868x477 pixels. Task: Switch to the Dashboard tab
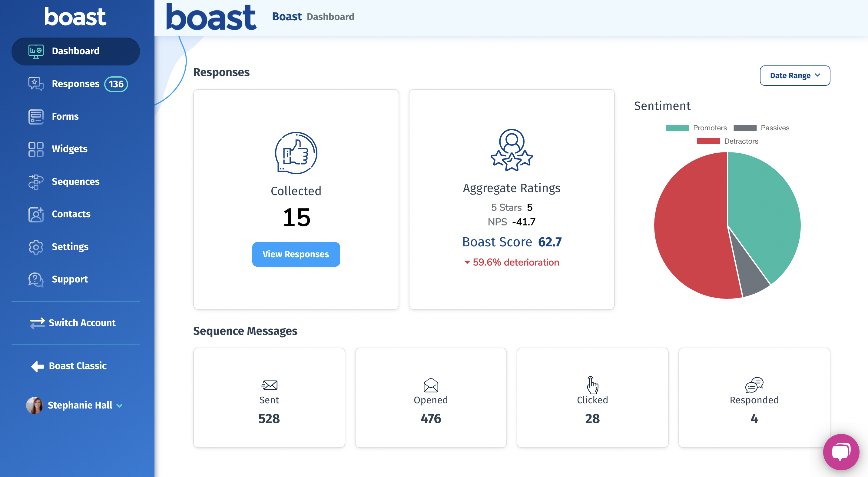click(75, 51)
